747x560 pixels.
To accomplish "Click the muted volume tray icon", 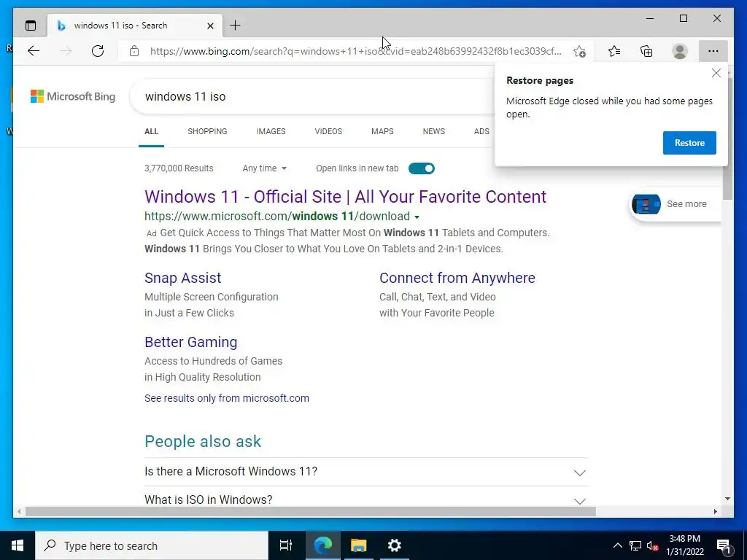I will [652, 545].
